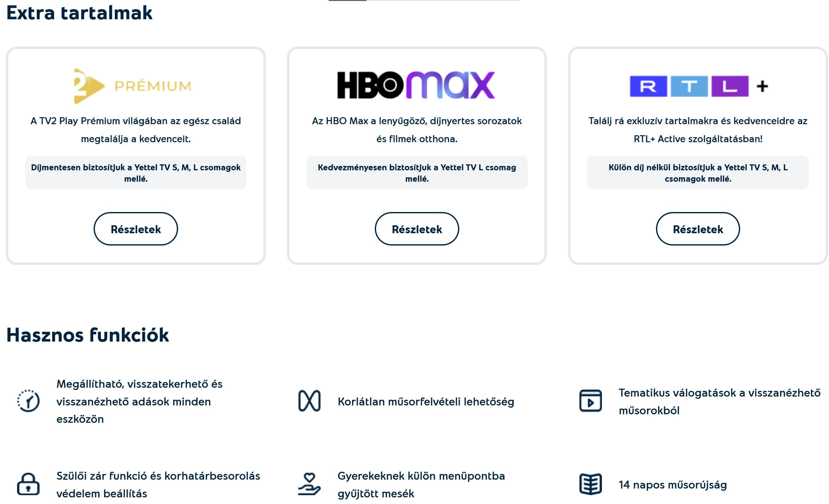Click the 'Extra tartalmak' heading

[x=79, y=13]
